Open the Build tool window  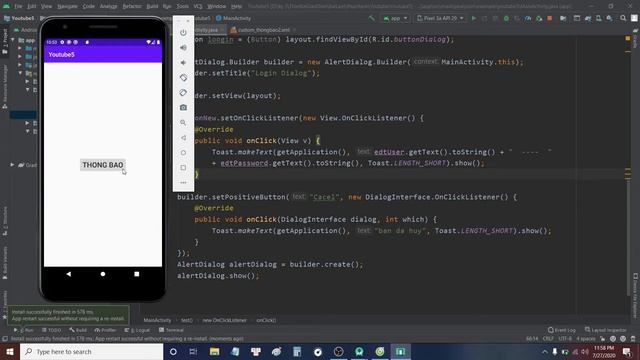(x=78, y=330)
